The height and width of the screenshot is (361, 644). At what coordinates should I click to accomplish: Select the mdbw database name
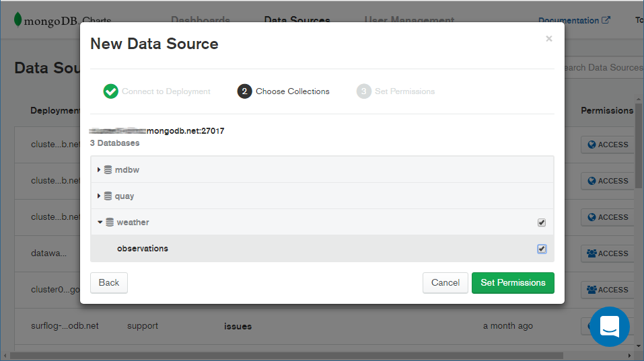pyautogui.click(x=127, y=170)
